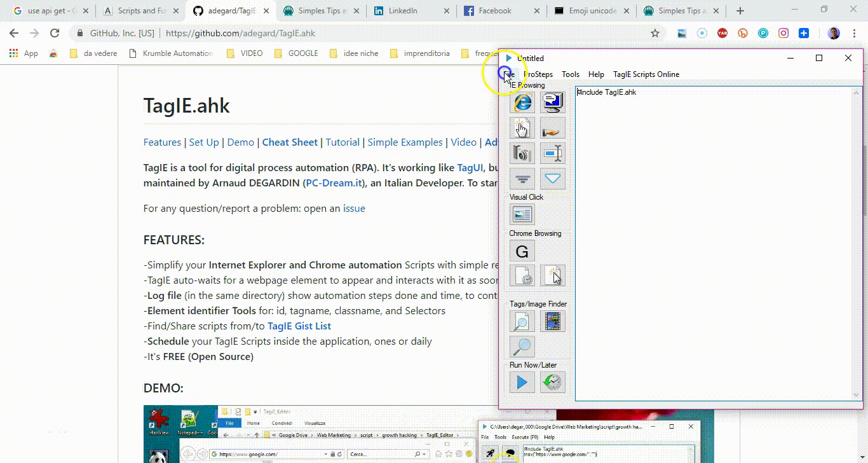The height and width of the screenshot is (463, 868).
Task: Click the teal P extension icon
Action: point(763,33)
